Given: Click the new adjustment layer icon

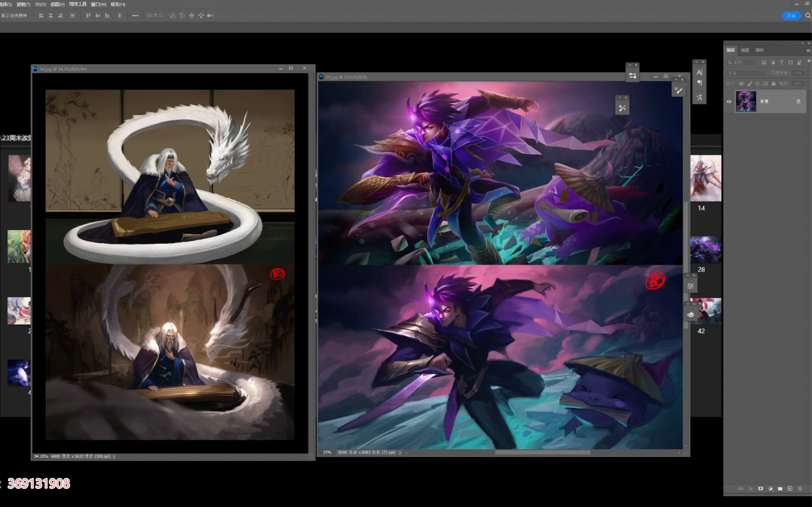Looking at the screenshot, I should [x=770, y=489].
